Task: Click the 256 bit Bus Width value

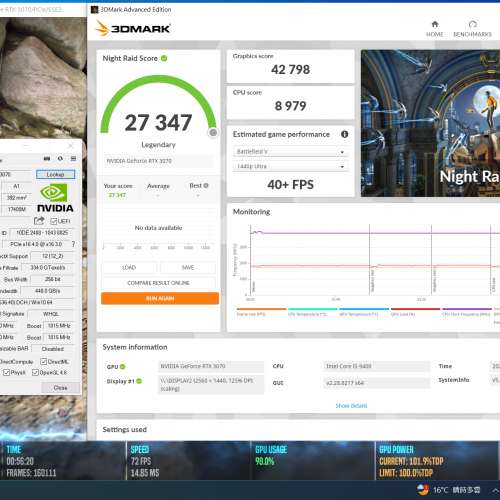Action: click(53, 279)
